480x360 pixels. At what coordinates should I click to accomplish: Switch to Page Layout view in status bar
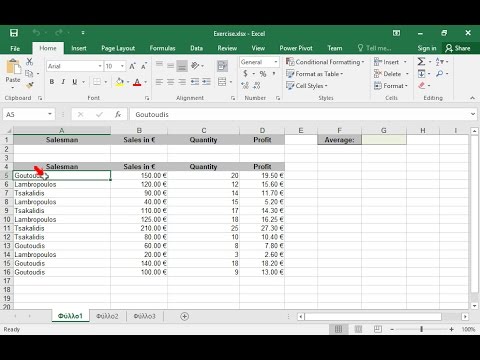[358, 329]
